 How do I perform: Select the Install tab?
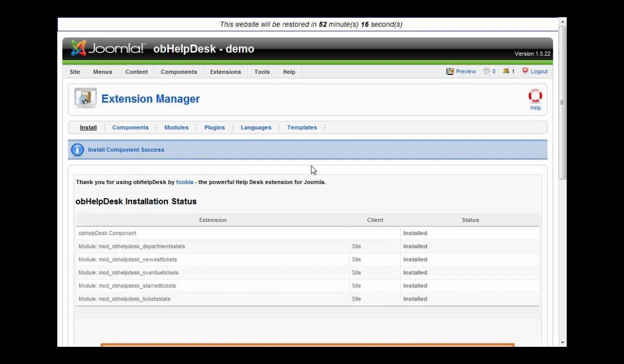(x=88, y=127)
